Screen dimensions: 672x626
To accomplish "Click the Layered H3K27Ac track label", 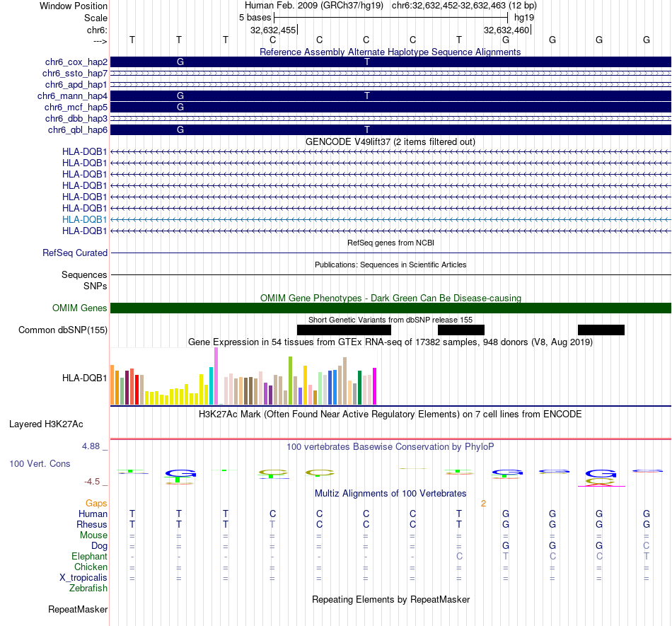I will point(46,424).
